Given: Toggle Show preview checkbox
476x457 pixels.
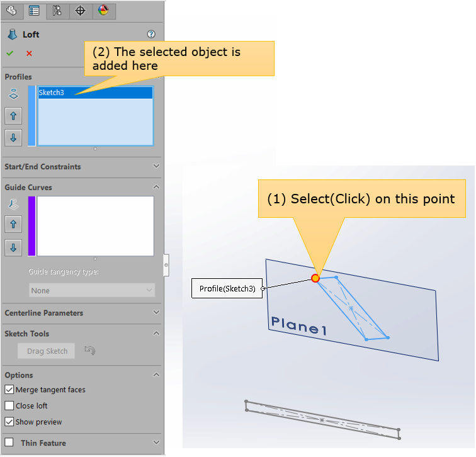Looking at the screenshot, I should pyautogui.click(x=9, y=422).
